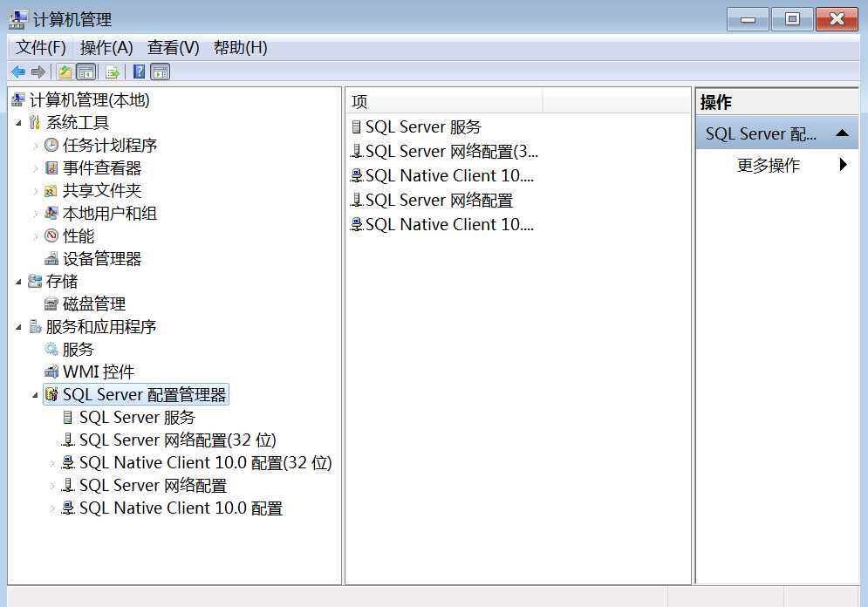Image resolution: width=868 pixels, height=607 pixels.
Task: Select 计算机管理(本地) root node
Action: coord(89,99)
